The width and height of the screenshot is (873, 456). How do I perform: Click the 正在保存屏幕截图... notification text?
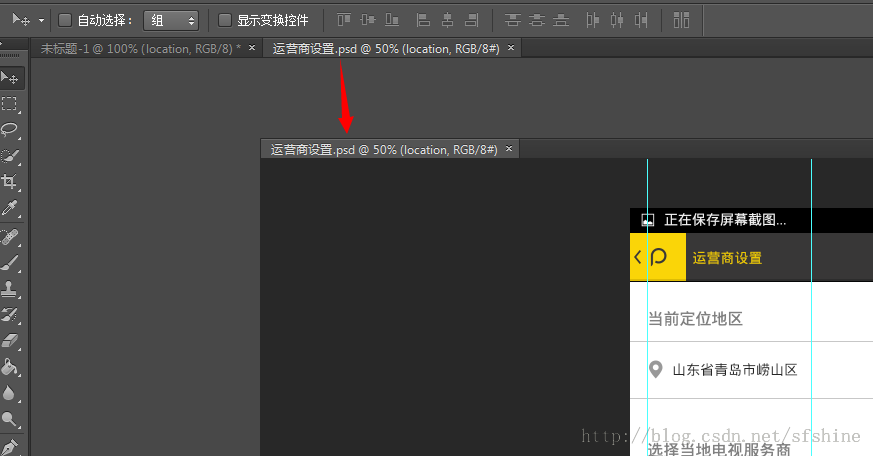(725, 220)
